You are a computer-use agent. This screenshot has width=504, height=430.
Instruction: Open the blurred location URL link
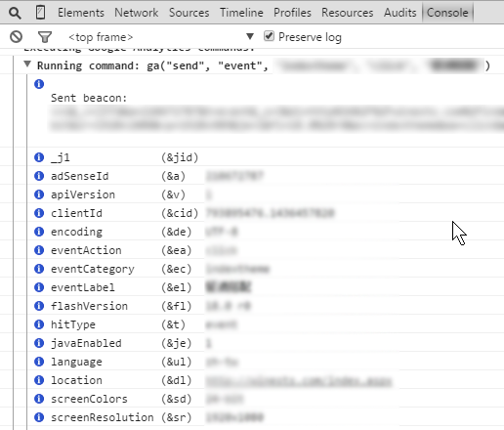299,380
